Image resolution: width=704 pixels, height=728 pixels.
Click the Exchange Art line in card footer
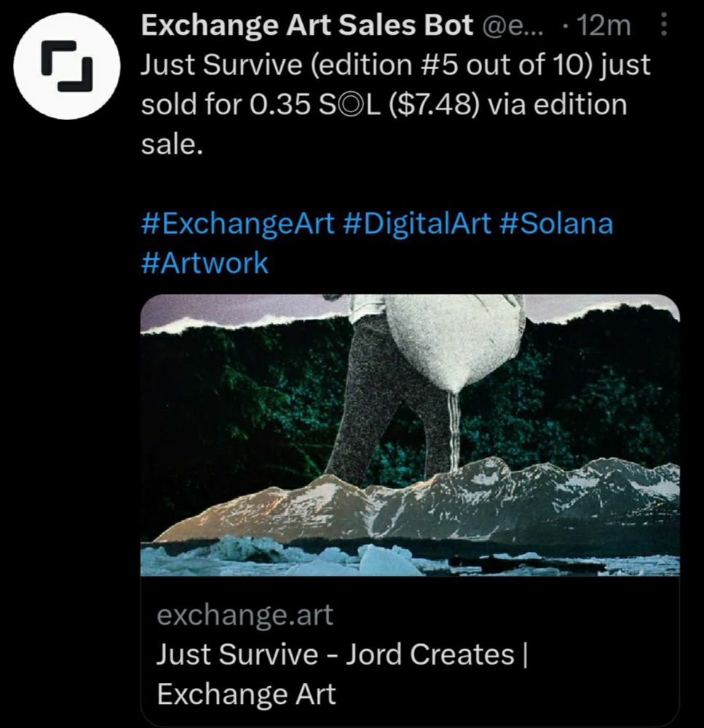[x=246, y=694]
